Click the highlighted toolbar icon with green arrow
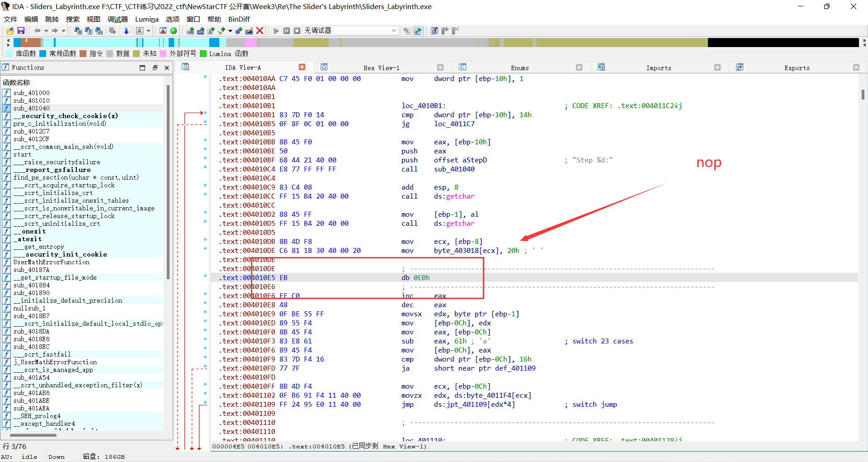The image size is (868, 462). [x=418, y=31]
